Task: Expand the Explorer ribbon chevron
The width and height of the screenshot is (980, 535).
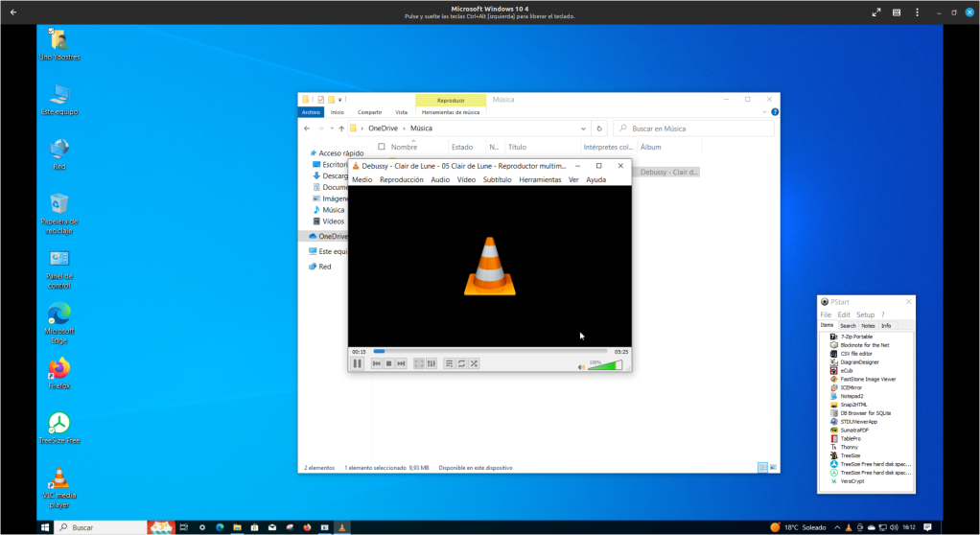Action: (x=763, y=112)
